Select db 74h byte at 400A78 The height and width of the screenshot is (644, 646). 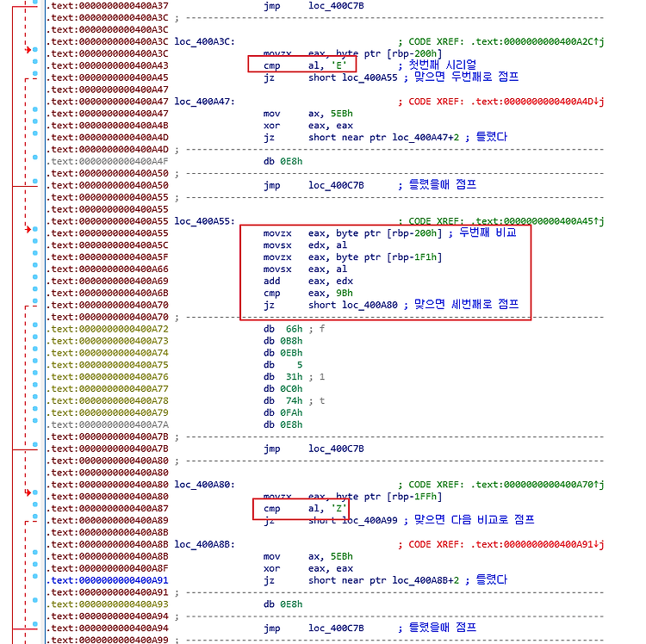tap(283, 400)
